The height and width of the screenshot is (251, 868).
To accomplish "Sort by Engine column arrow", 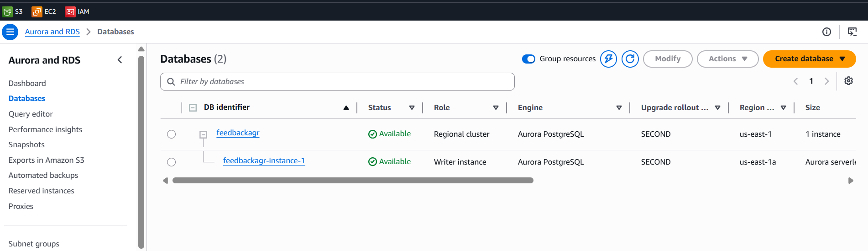I will (x=619, y=108).
